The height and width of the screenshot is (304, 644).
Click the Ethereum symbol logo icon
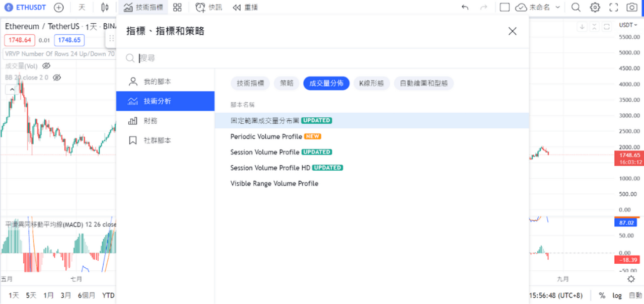pos(9,8)
